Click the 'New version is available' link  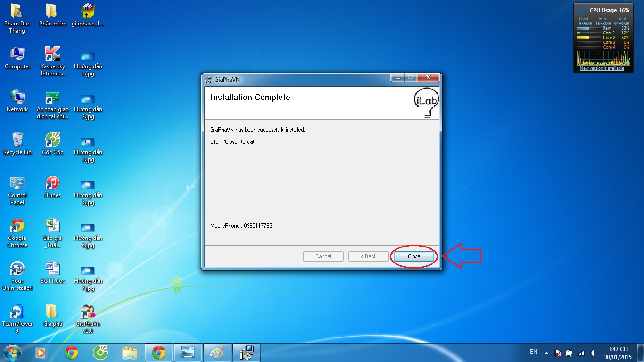click(x=602, y=68)
